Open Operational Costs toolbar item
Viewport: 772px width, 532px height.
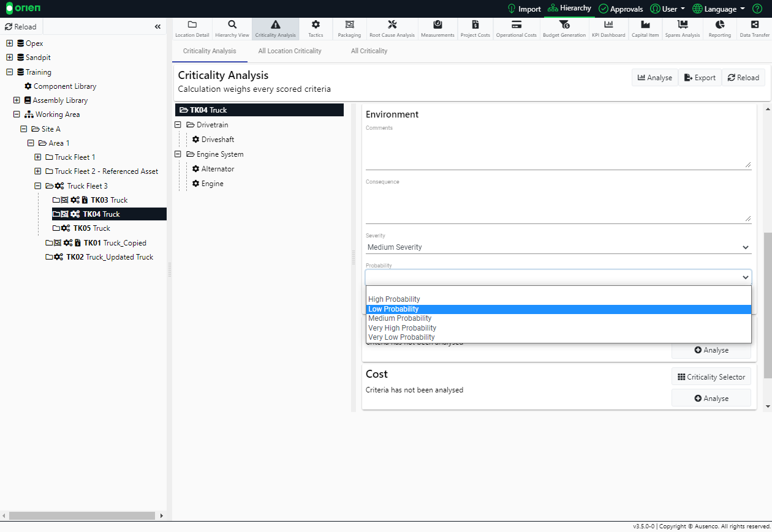(517, 29)
